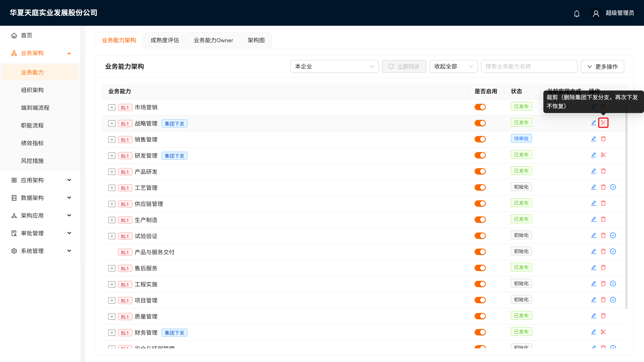This screenshot has height=362, width=644.
Task: Expand the 应用架构 sidebar menu
Action: click(x=40, y=180)
